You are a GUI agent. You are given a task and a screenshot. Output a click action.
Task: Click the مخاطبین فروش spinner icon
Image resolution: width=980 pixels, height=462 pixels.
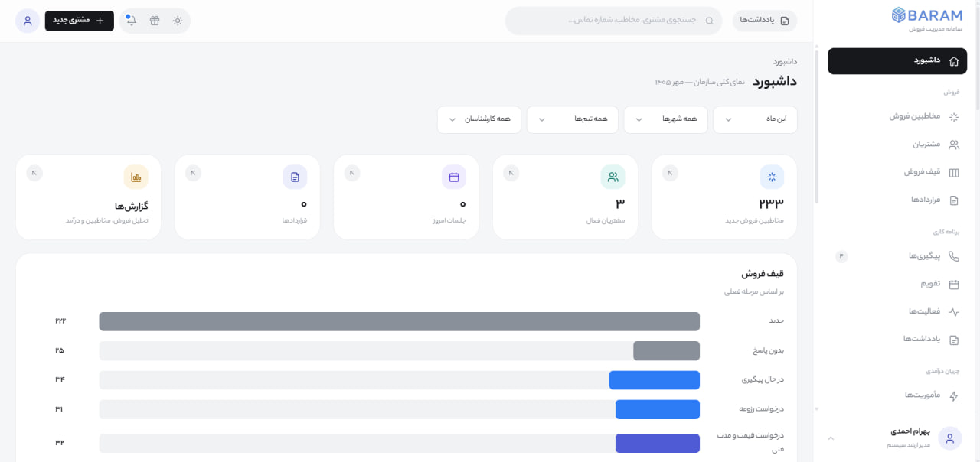[954, 117]
